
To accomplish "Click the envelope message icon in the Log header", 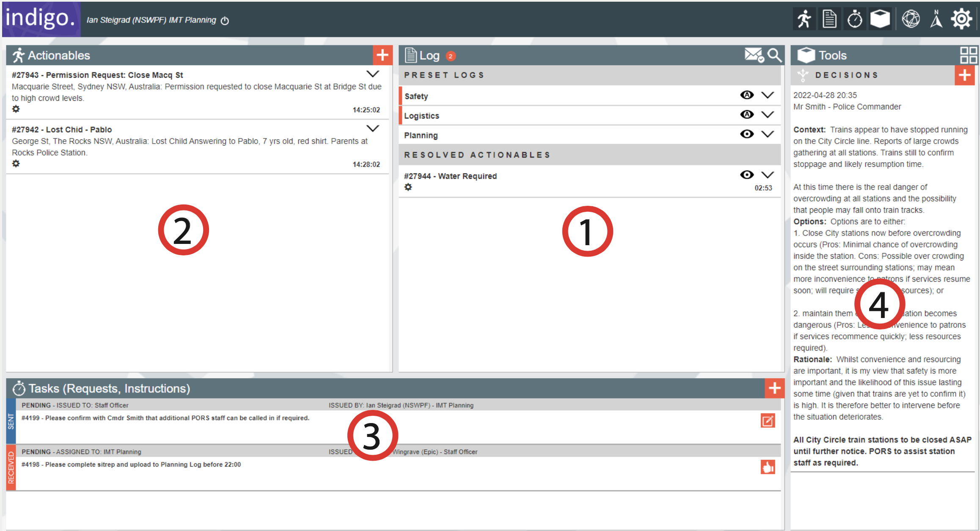I will (x=753, y=55).
